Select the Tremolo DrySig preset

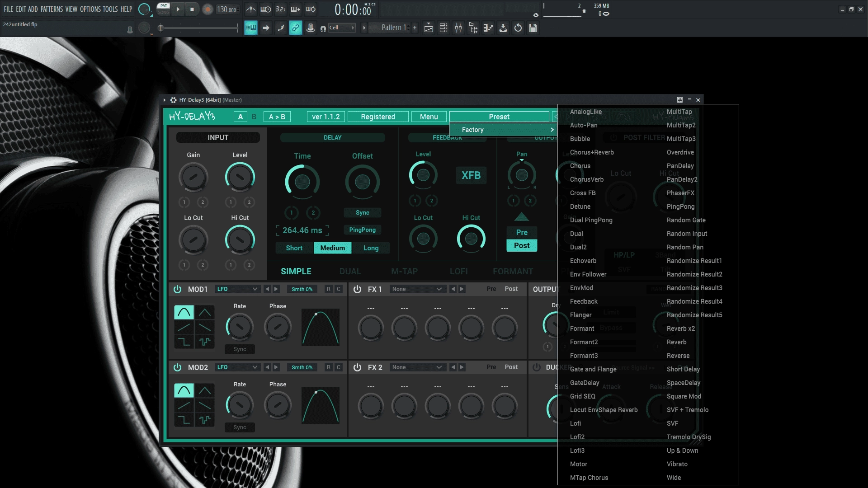[689, 437]
